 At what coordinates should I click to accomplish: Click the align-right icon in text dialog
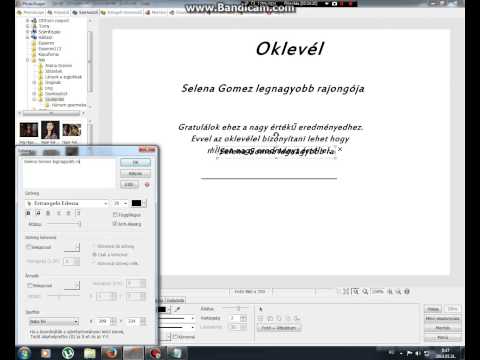[x=78, y=213]
